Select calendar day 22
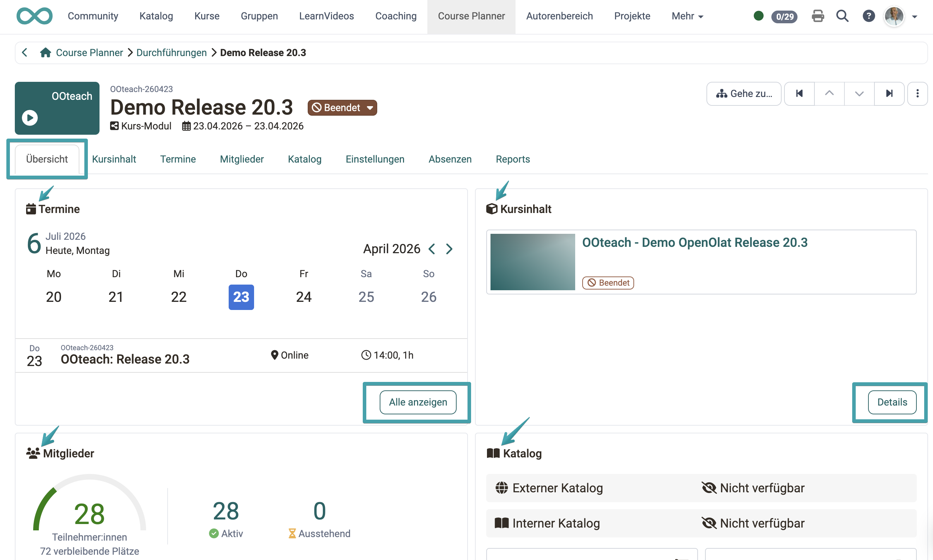Image resolution: width=933 pixels, height=560 pixels. [x=179, y=297]
